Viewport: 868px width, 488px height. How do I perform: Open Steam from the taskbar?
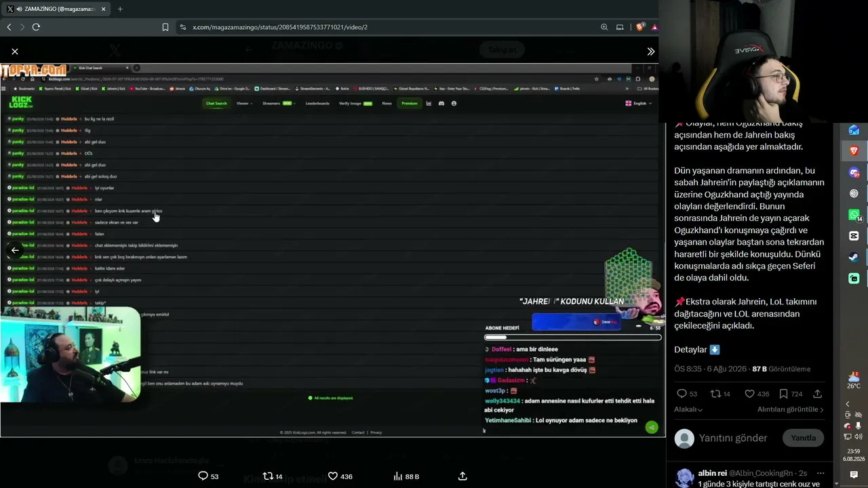854,258
